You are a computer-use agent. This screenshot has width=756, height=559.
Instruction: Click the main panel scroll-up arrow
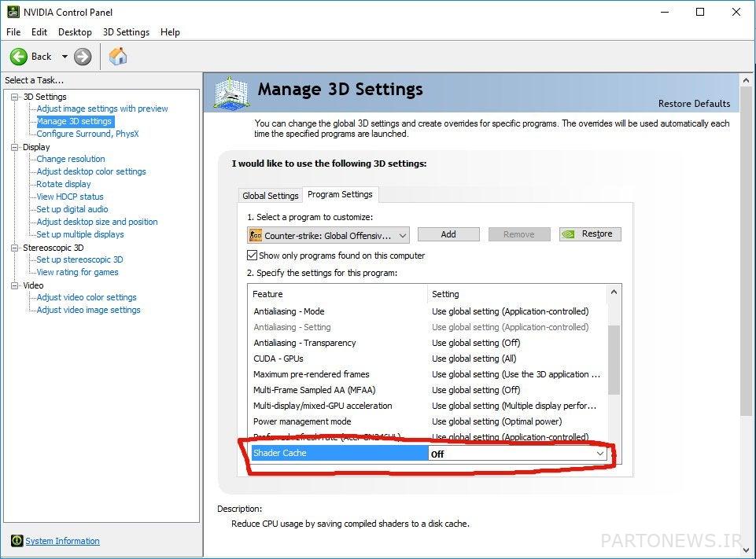(x=746, y=80)
